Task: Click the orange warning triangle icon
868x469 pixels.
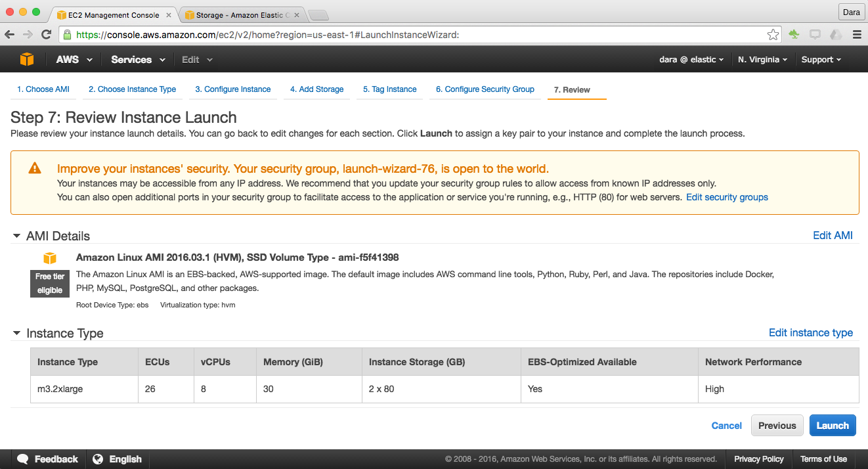Action: (35, 168)
